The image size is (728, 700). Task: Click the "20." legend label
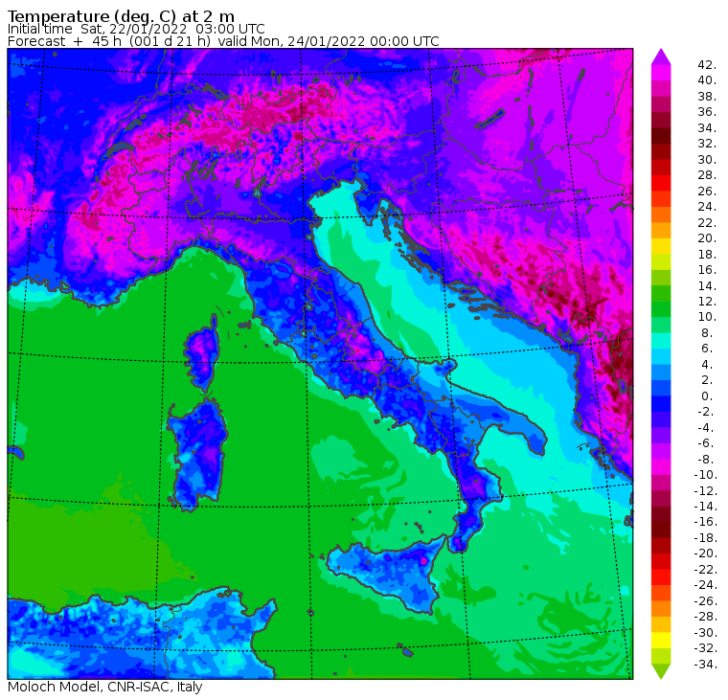[707, 238]
